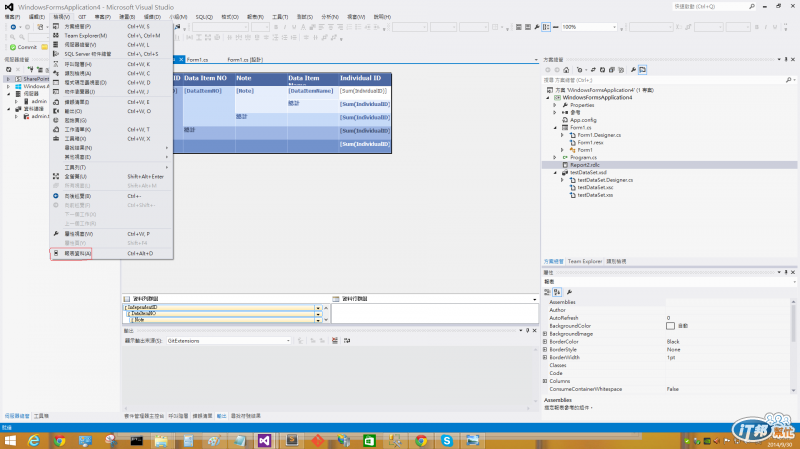Collapse the testDataSet.xsd node
800x449 pixels.
coord(555,172)
